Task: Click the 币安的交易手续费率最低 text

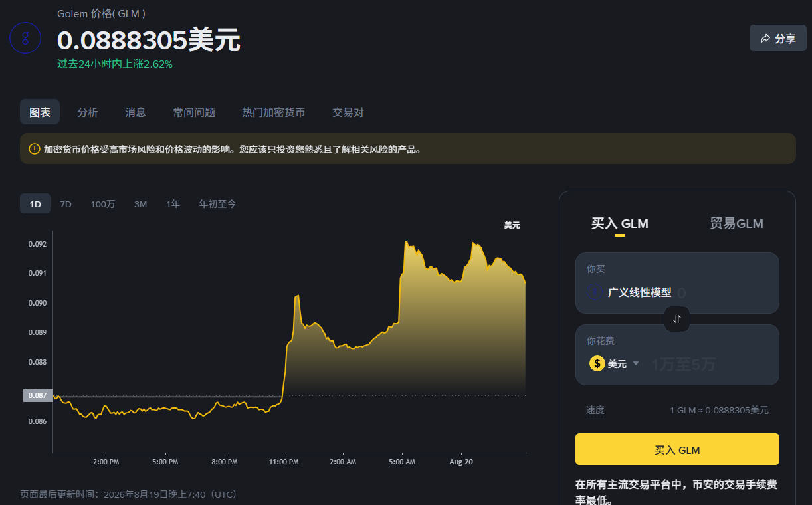Action: pos(676,492)
